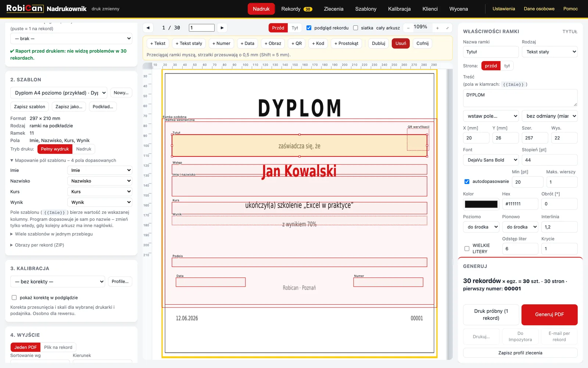Open the Ustawienia link
Image resolution: width=588 pixels, height=368 pixels.
(x=503, y=9)
